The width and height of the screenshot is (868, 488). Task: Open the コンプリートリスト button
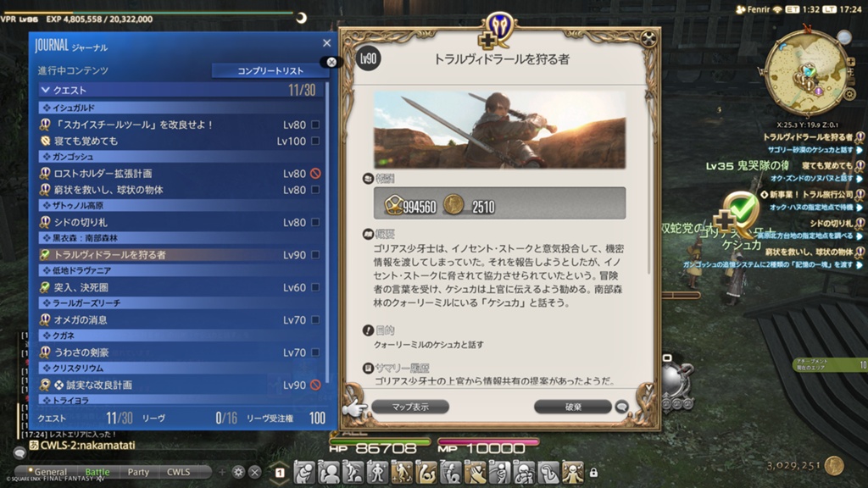click(x=270, y=70)
